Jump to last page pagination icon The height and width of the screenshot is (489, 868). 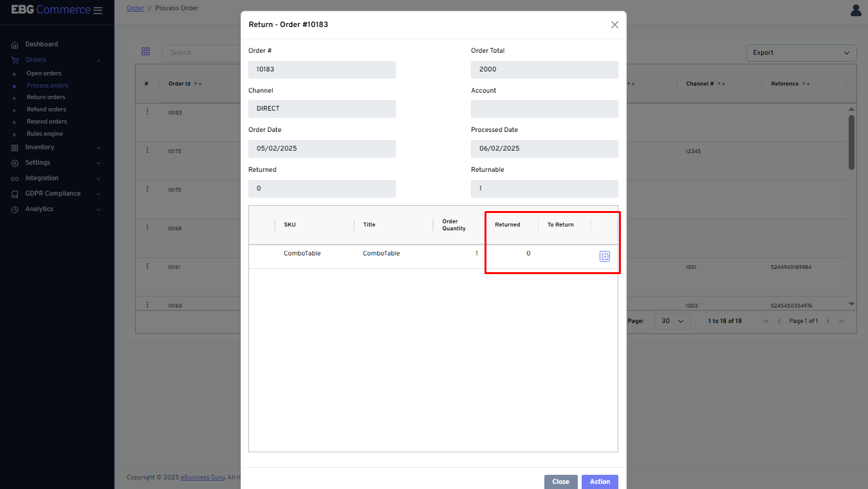[x=841, y=321]
